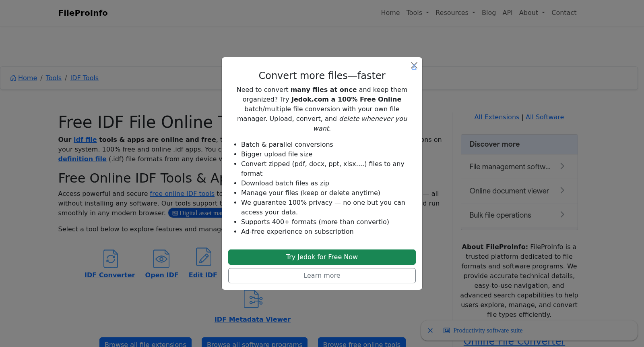Open the Open IDF text link

point(162,275)
